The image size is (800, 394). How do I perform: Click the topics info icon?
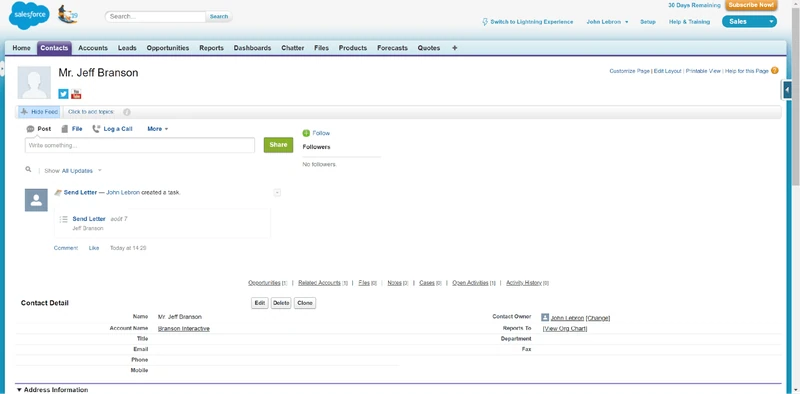pyautogui.click(x=127, y=112)
